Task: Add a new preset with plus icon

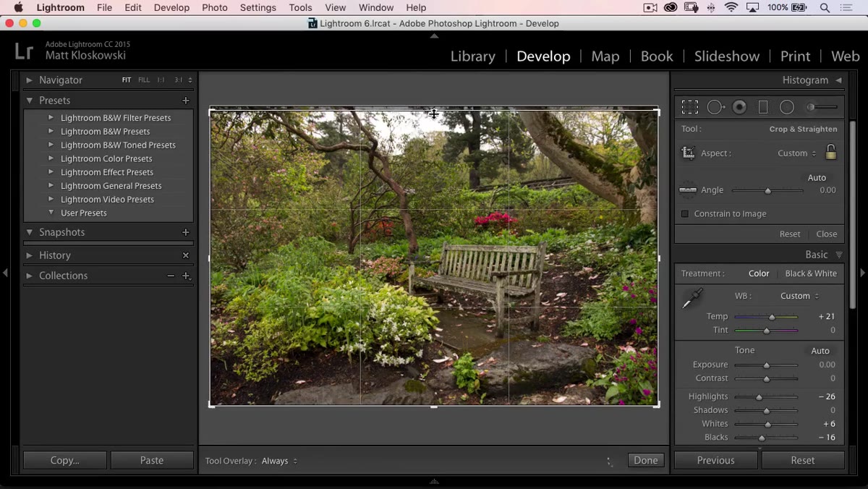Action: 186,101
